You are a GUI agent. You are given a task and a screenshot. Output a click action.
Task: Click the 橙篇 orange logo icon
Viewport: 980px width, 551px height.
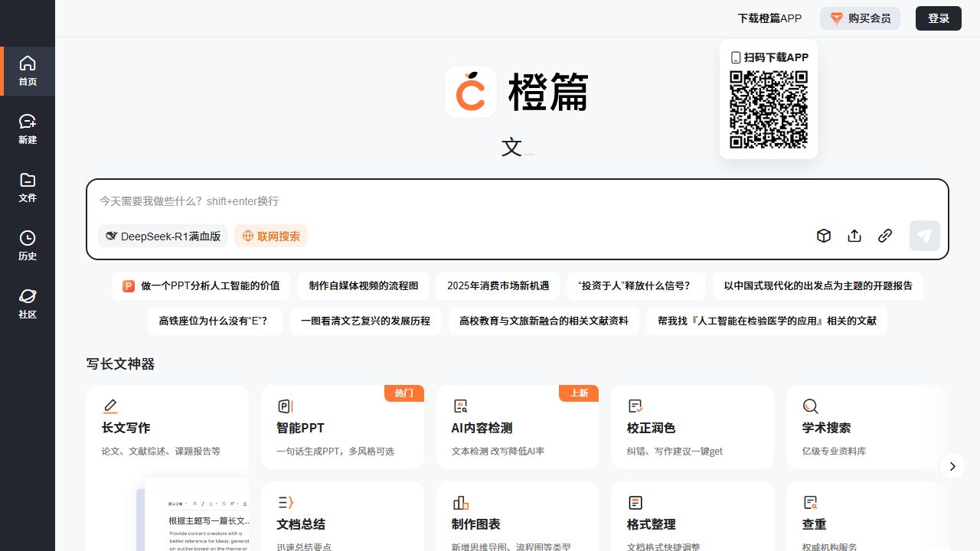click(471, 92)
